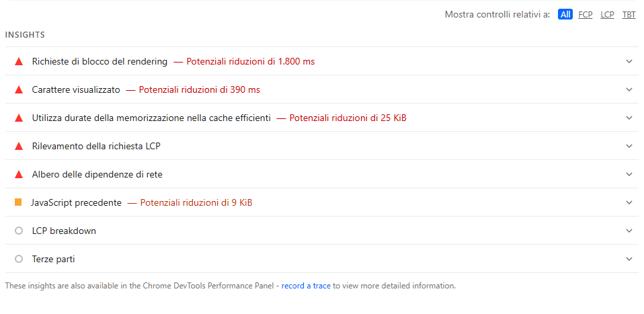This screenshot has width=644, height=314.
Task: Click gray circle icon beside Terze parti
Action: pyautogui.click(x=19, y=259)
